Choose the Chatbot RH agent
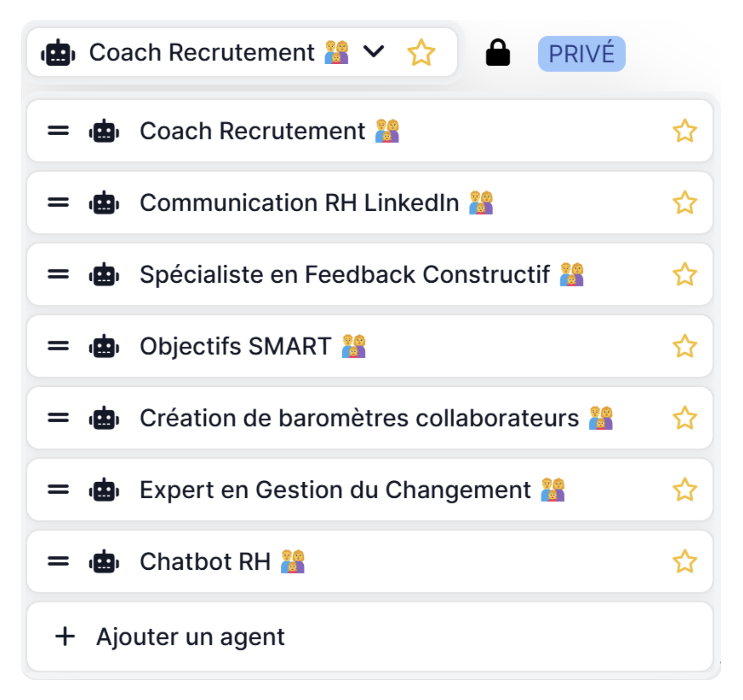The width and height of the screenshot is (743, 700). coord(205,561)
